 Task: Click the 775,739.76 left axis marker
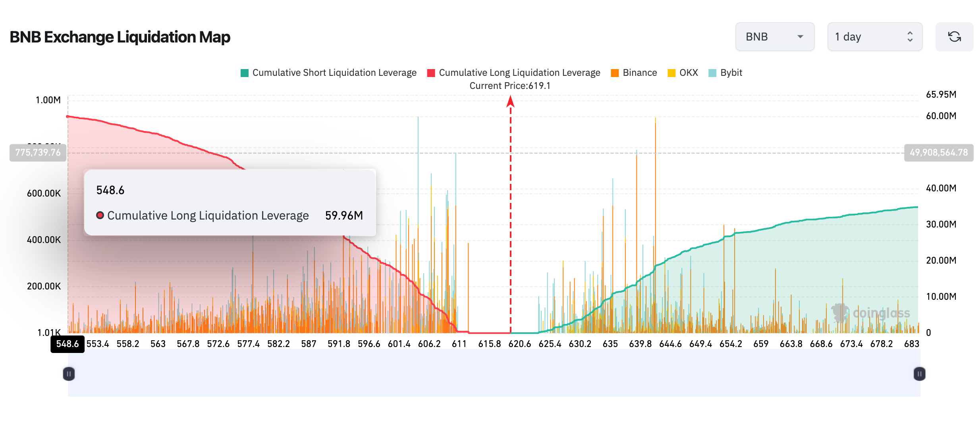click(x=38, y=152)
